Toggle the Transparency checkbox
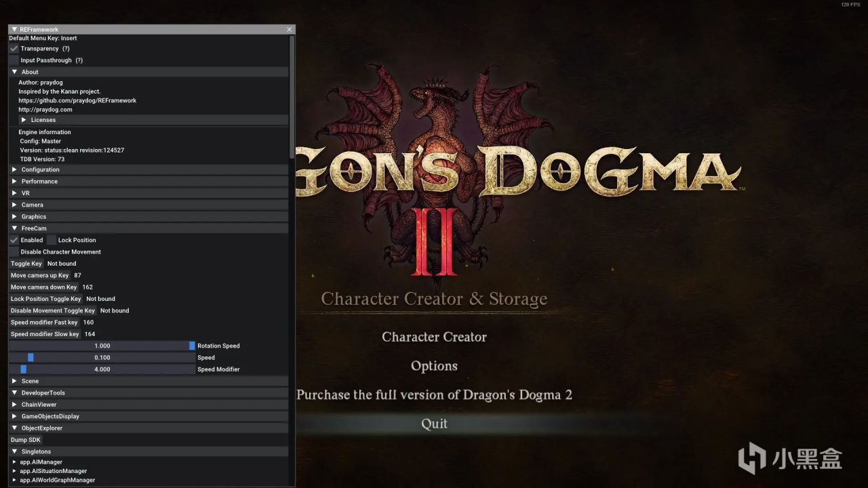Image resolution: width=868 pixels, height=488 pixels. point(14,49)
